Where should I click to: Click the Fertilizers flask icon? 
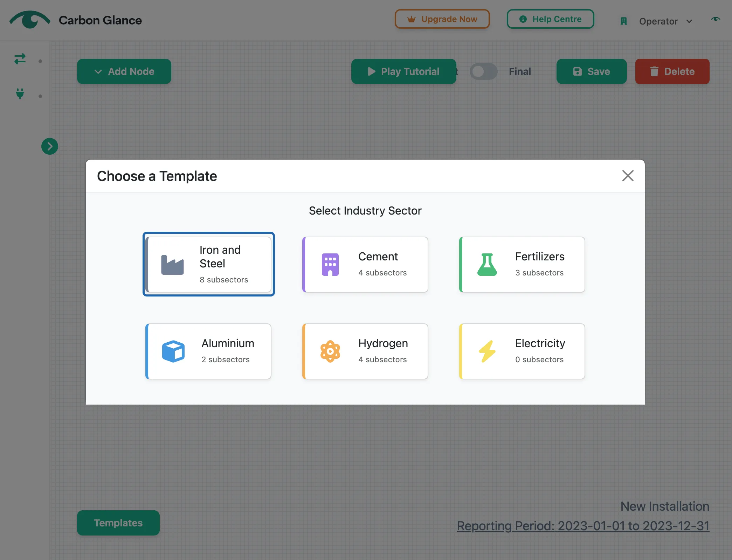click(487, 265)
